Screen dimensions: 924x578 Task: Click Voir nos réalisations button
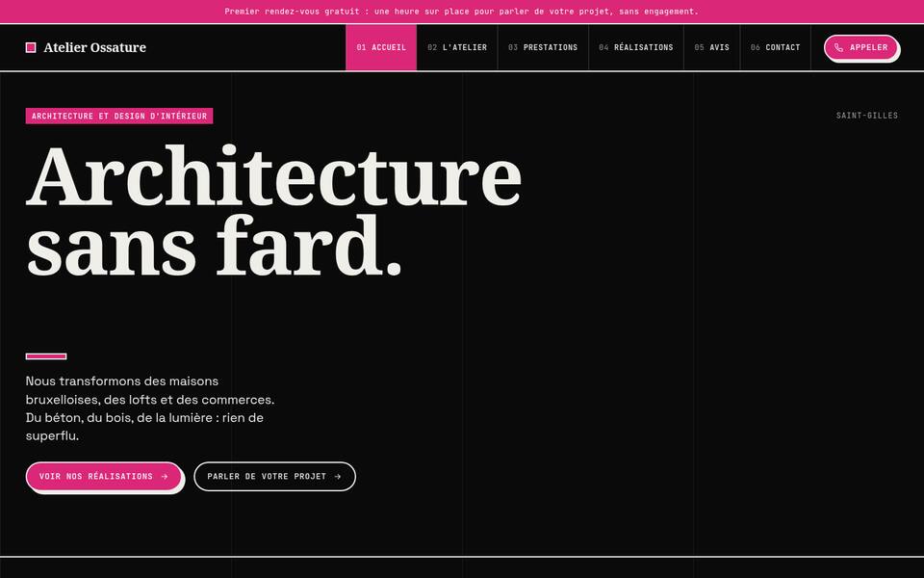(x=104, y=477)
